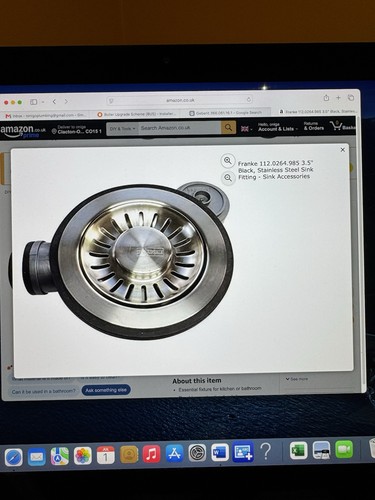Image resolution: width=375 pixels, height=500 pixels.
Task: Expand the sidebar menu arrow in Safari toolbar
Action: (x=43, y=102)
